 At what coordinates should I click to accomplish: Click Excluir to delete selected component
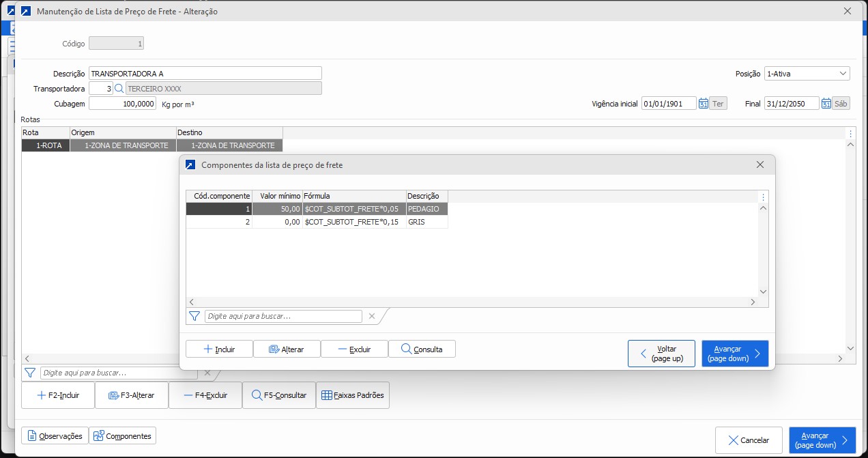[354, 349]
